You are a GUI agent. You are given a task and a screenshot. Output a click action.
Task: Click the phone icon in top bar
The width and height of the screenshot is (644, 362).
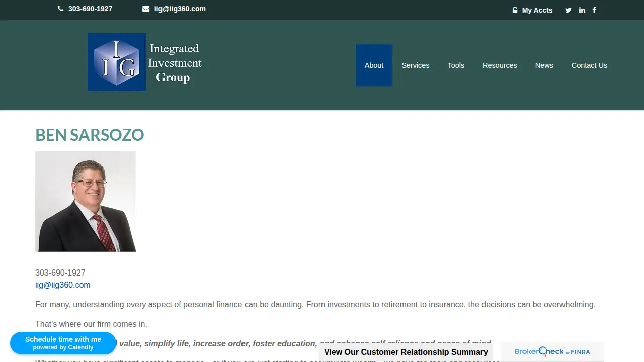[x=61, y=9]
